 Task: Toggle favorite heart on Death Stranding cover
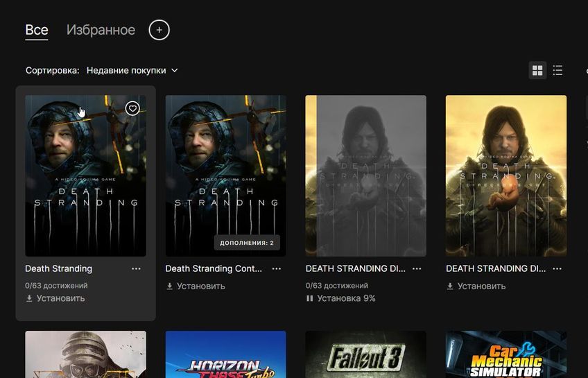click(x=132, y=108)
